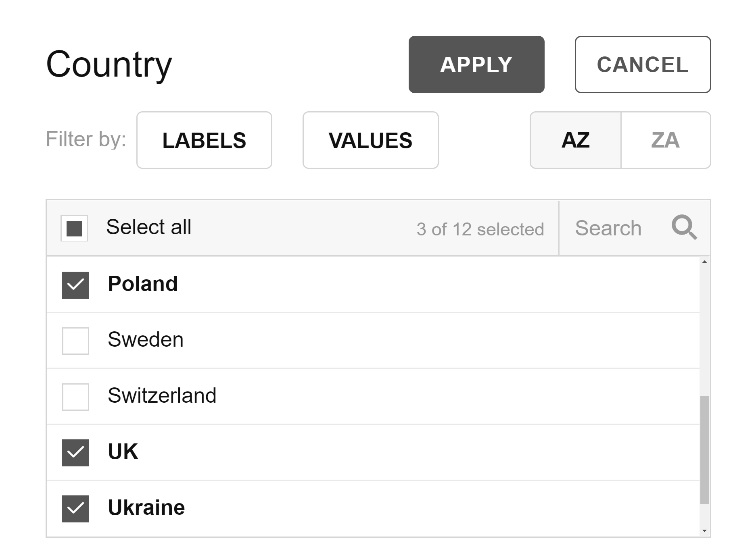
Task: Toggle the Select all checkbox
Action: (74, 228)
